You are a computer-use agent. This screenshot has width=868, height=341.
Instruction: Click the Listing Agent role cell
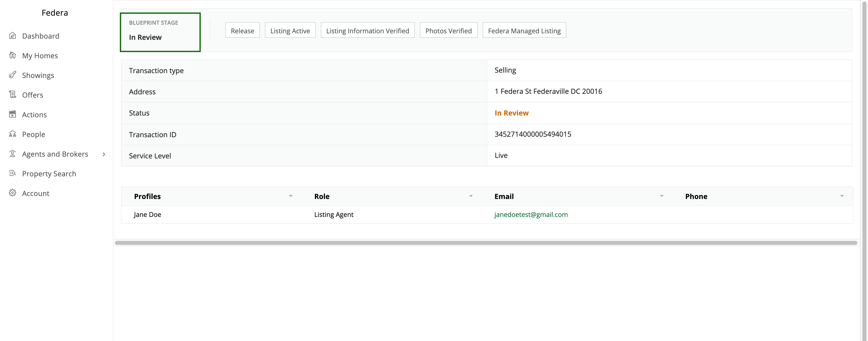click(x=334, y=215)
